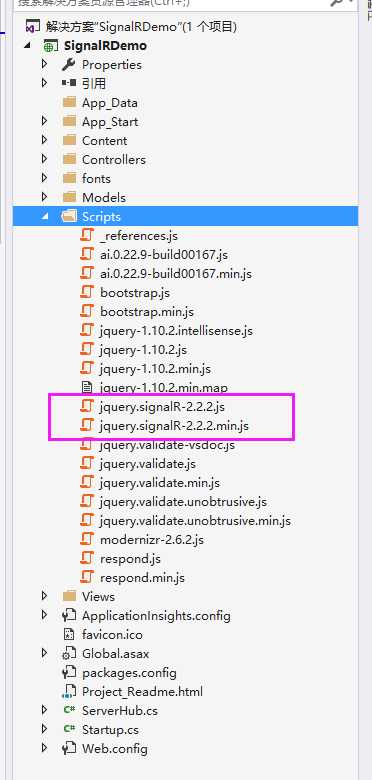372x780 pixels.
Task: Click the Properties wrench icon
Action: 69,65
